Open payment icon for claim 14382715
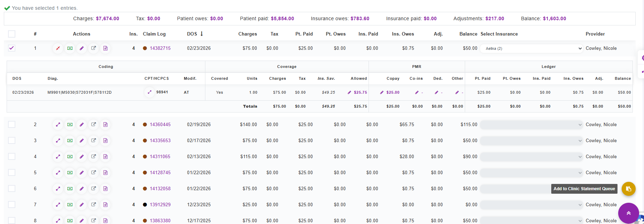The width and height of the screenshot is (644, 224). [x=70, y=48]
